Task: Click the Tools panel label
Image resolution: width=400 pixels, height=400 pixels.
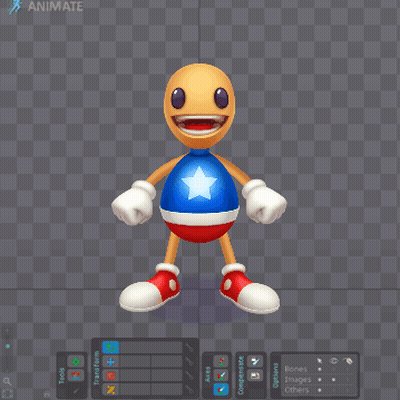Action: [x=61, y=375]
